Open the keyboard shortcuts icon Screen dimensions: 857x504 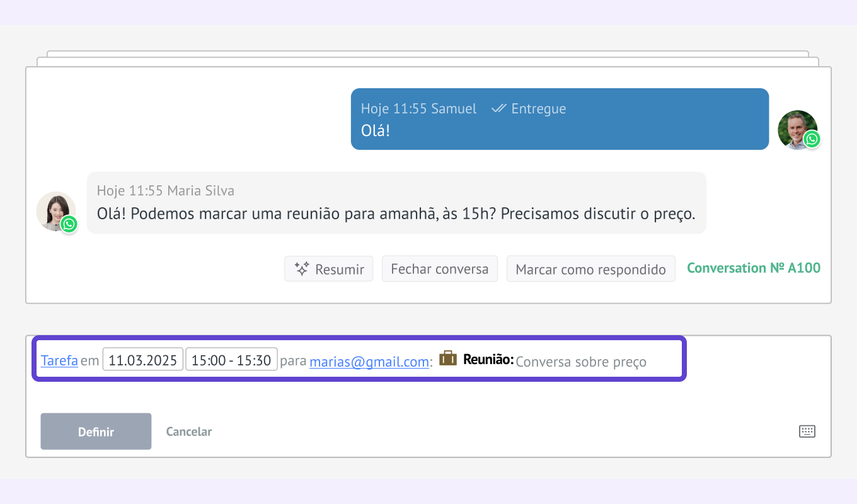807,432
